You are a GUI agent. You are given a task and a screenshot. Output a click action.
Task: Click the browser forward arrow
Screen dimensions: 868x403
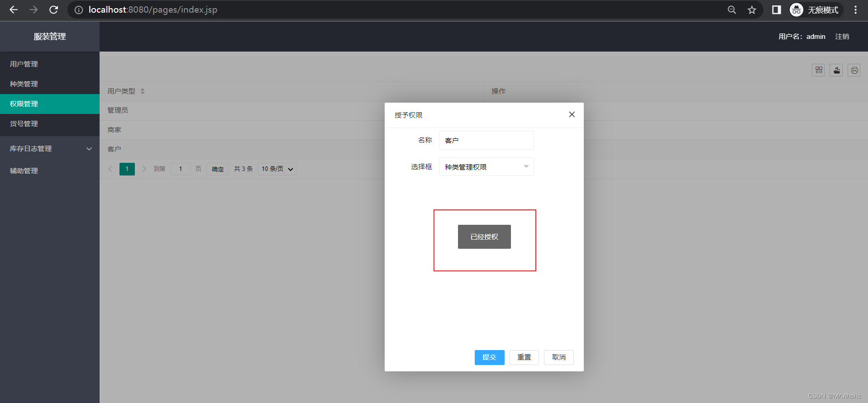[x=33, y=9]
